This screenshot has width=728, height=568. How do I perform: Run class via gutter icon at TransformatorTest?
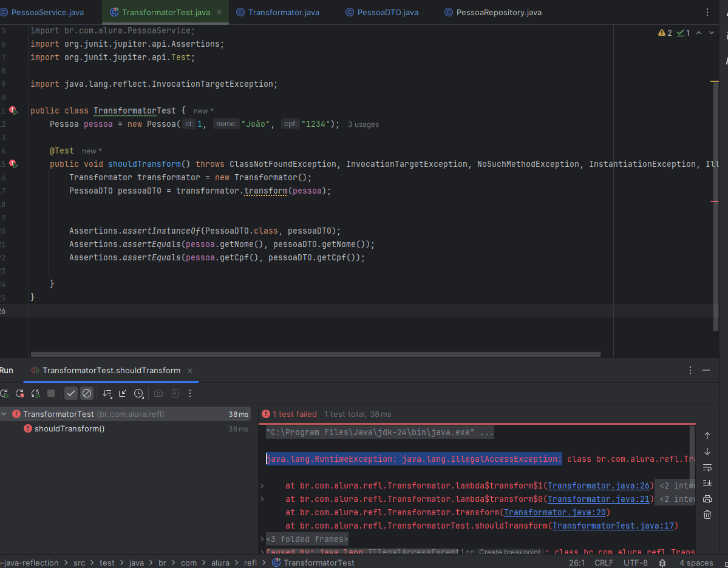point(13,111)
